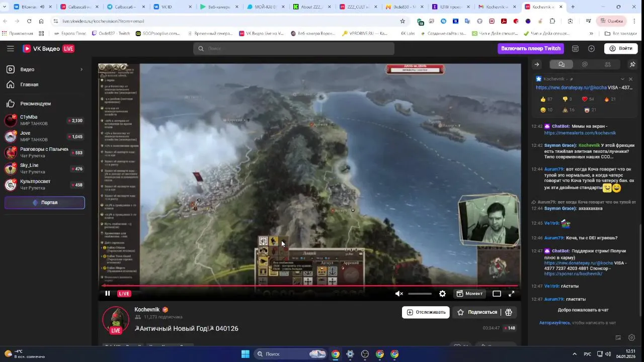Click the taskbar Поиск search box
The height and width of the screenshot is (362, 644).
click(290, 354)
